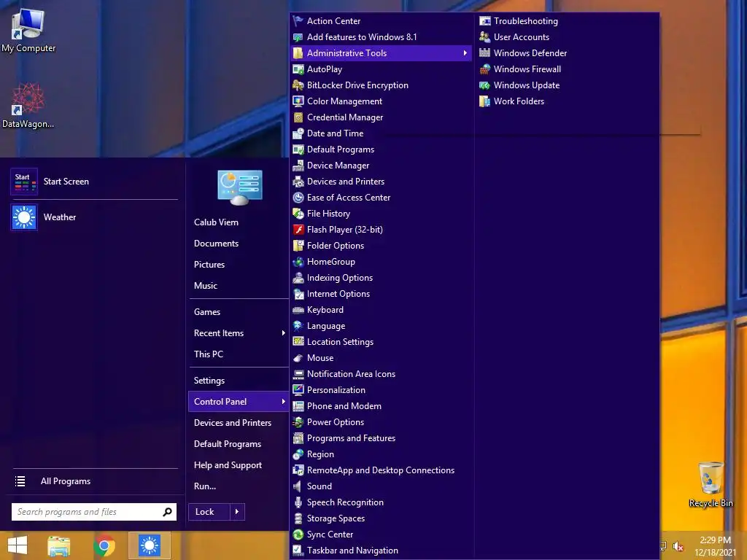Image resolution: width=747 pixels, height=560 pixels.
Task: Open the Windows Defender icon
Action: [484, 52]
